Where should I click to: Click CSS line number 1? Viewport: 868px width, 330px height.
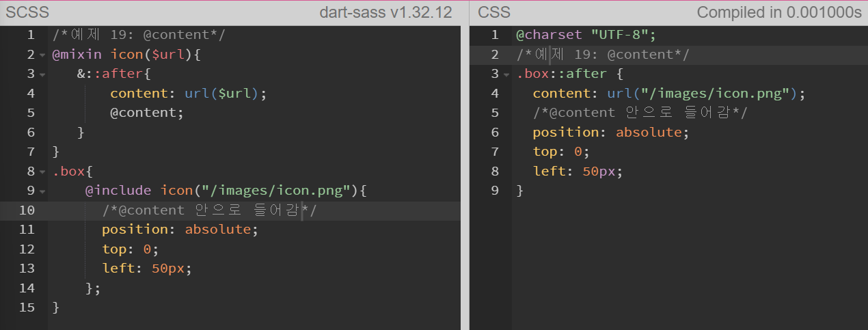tap(496, 35)
